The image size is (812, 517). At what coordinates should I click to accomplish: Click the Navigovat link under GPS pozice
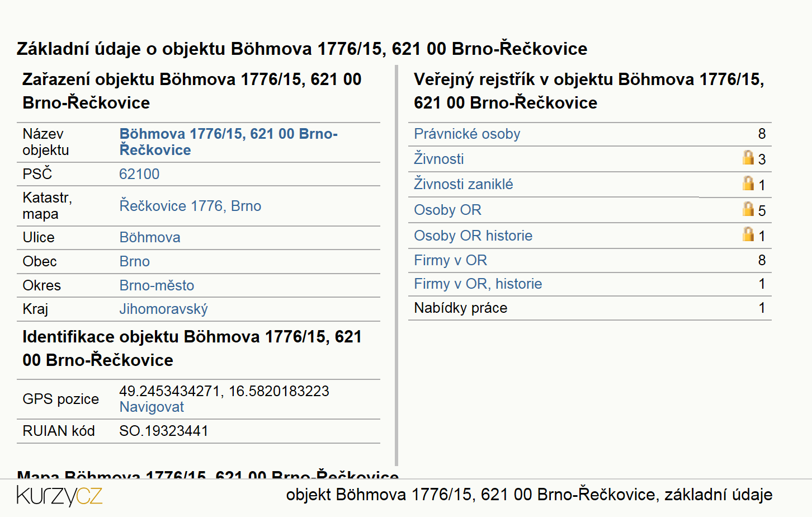click(x=152, y=407)
